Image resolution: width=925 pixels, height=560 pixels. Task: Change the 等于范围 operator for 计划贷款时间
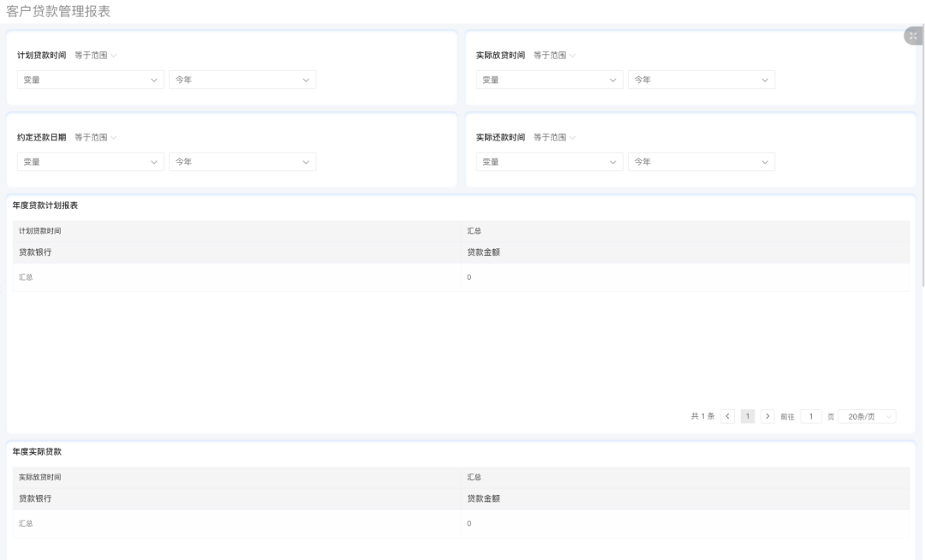(95, 56)
